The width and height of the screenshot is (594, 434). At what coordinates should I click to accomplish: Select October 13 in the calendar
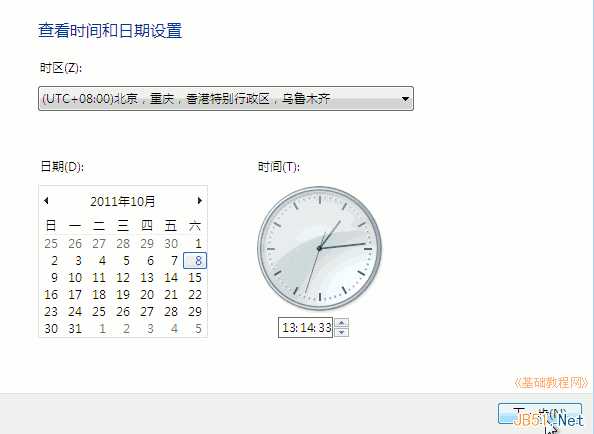[147, 278]
